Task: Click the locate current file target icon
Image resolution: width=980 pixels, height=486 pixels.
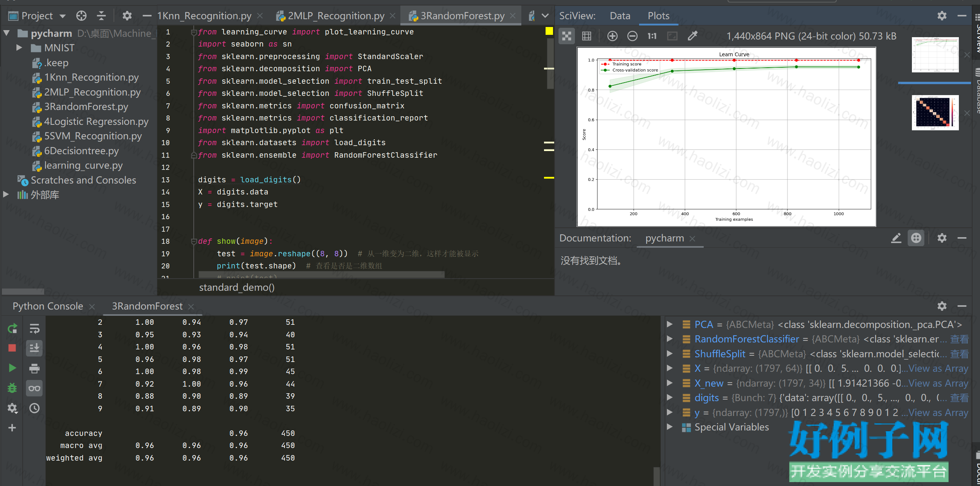Action: click(x=81, y=16)
